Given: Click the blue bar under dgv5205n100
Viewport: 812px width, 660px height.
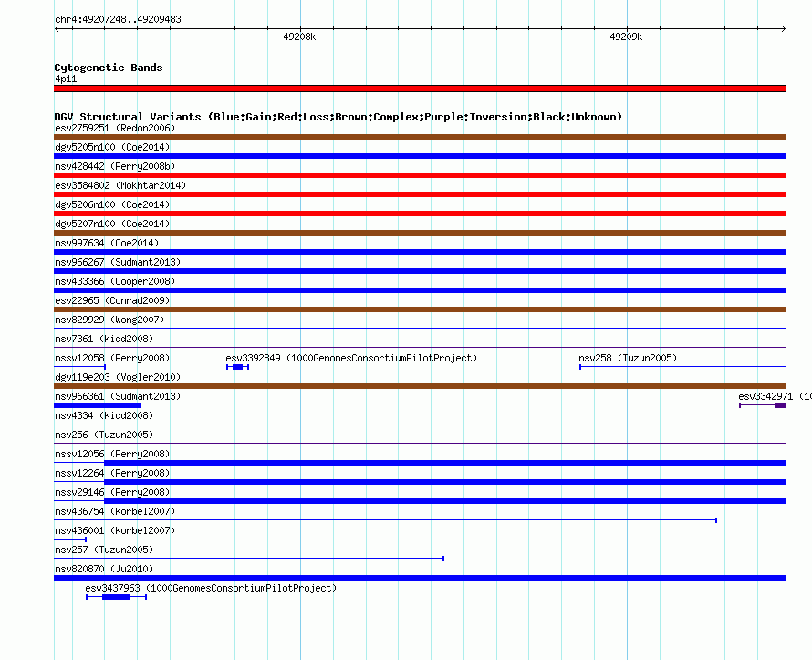Looking at the screenshot, I should click(420, 156).
